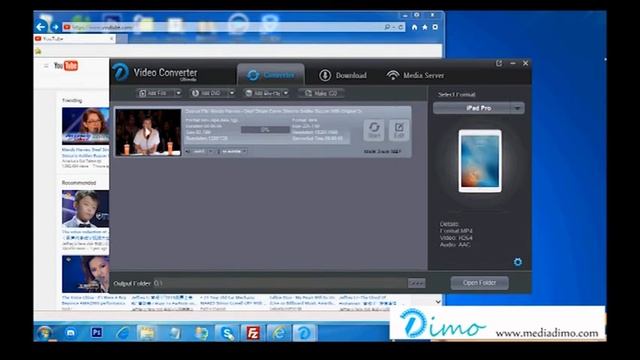Screen dimensions: 640x360
Task: Open the iPad Pro format dropdown
Action: click(479, 108)
